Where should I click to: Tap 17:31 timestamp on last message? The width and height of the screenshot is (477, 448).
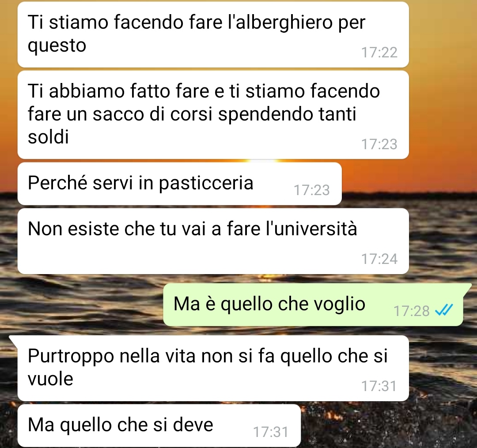(x=271, y=432)
